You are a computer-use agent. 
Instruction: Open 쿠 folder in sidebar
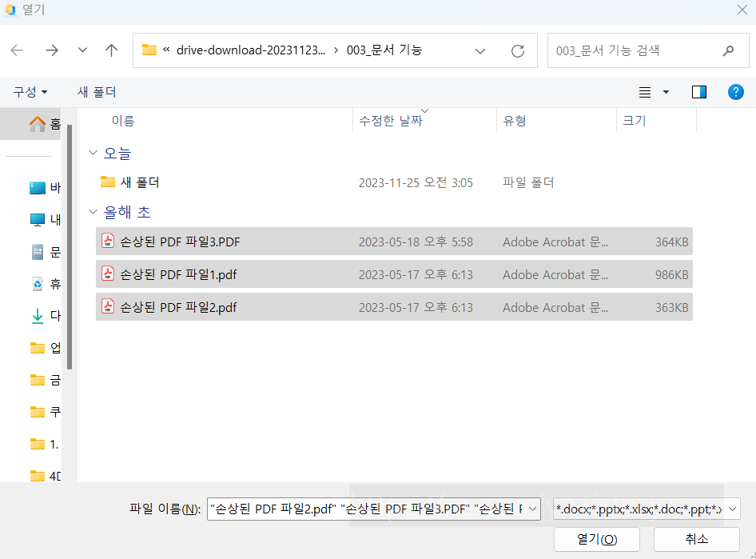coord(45,412)
